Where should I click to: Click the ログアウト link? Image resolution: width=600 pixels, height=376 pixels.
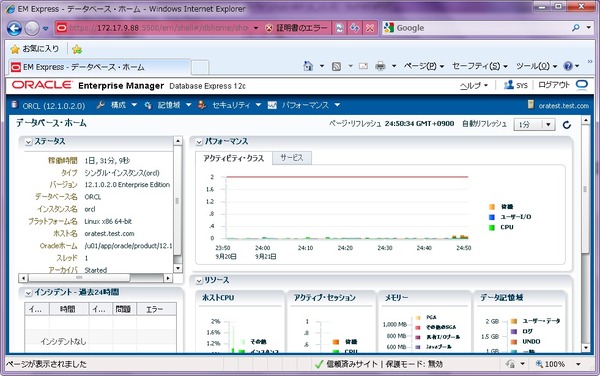click(x=554, y=85)
